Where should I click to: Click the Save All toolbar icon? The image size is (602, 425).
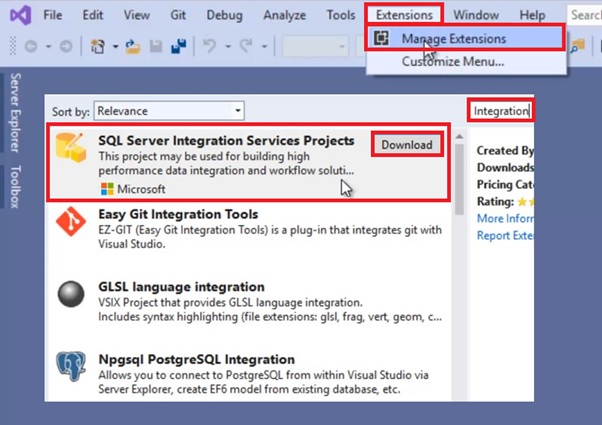click(179, 46)
